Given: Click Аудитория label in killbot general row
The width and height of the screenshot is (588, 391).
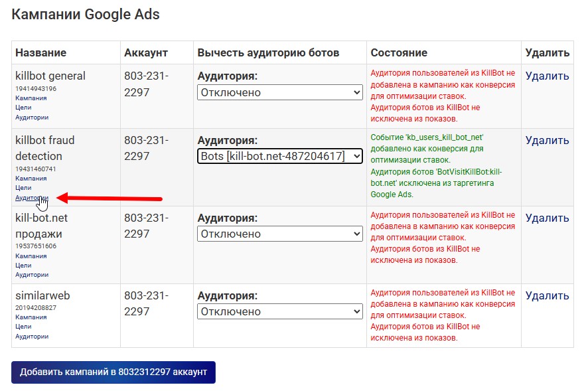Looking at the screenshot, I should click(228, 76).
